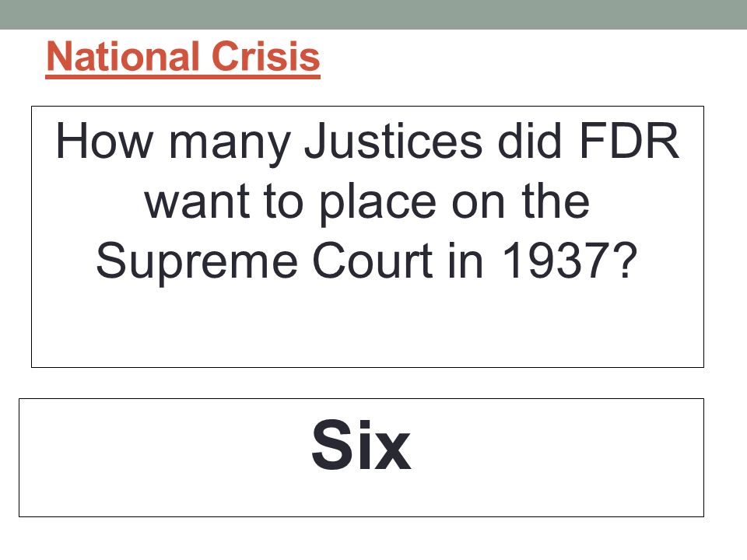
Task: Click the word did before FDR
Action: pyautogui.click(x=529, y=142)
